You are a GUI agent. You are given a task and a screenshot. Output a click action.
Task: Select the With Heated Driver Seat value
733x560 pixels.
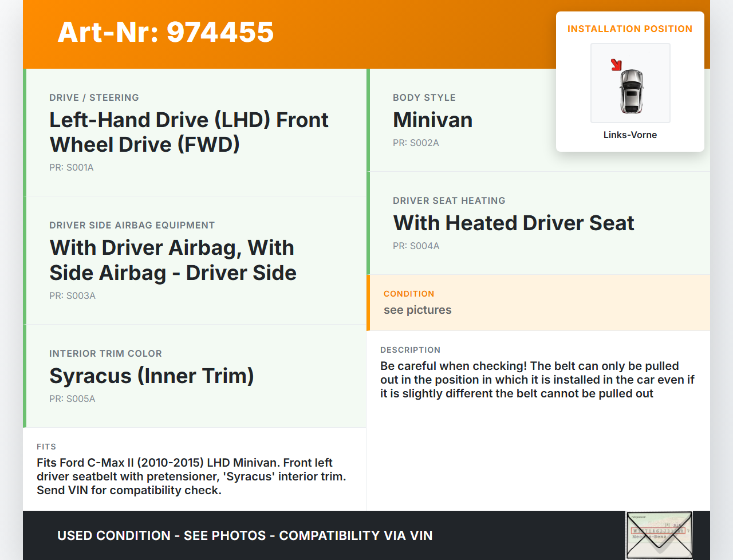coord(513,223)
